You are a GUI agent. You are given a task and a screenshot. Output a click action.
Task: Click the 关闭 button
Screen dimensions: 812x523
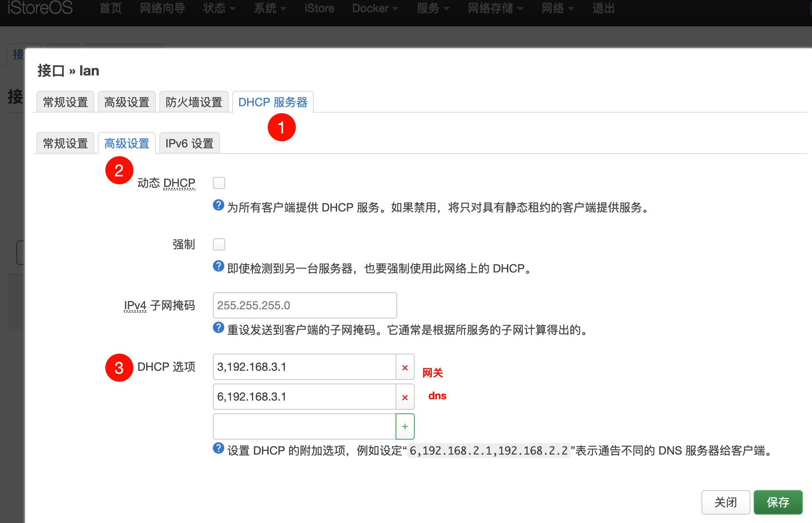725,502
